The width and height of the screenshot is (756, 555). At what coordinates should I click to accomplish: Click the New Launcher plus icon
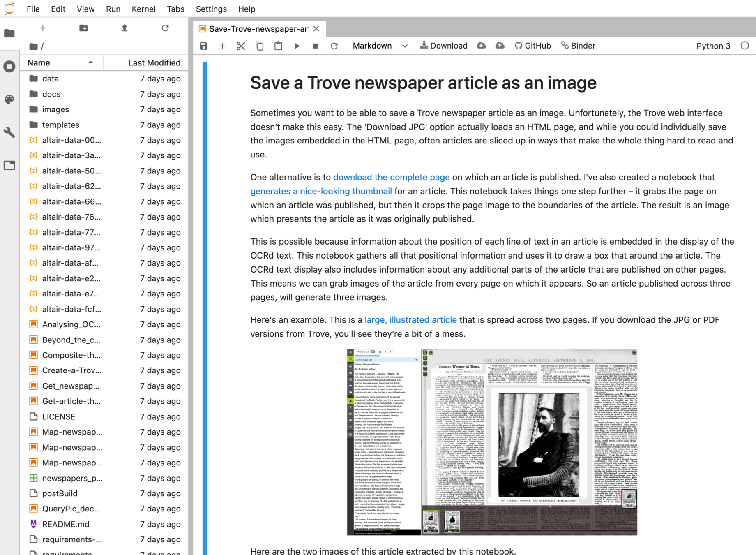43,28
